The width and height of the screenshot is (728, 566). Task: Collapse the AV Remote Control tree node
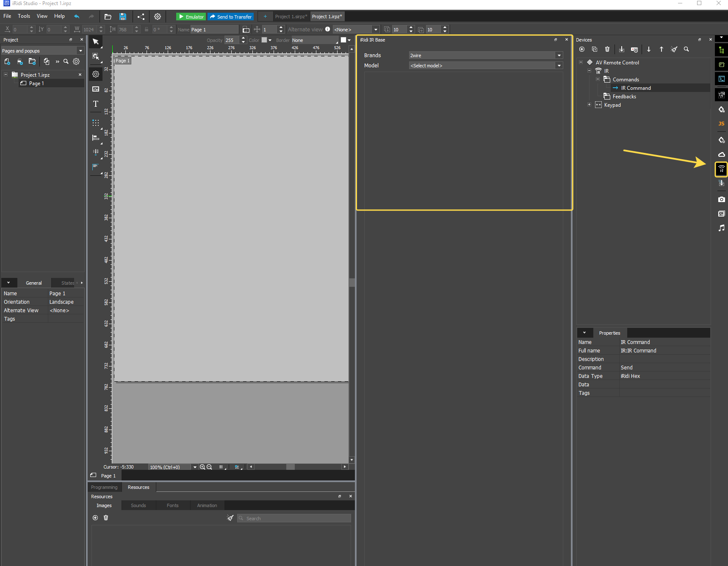[581, 62]
